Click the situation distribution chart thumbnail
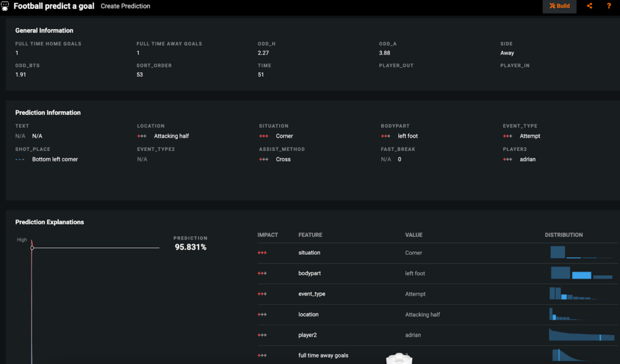 tap(581, 252)
